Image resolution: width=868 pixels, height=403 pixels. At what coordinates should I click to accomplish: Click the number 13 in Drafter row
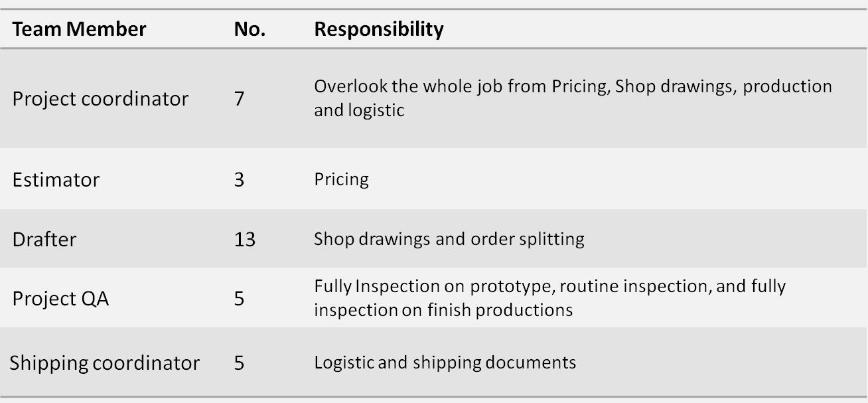point(245,239)
